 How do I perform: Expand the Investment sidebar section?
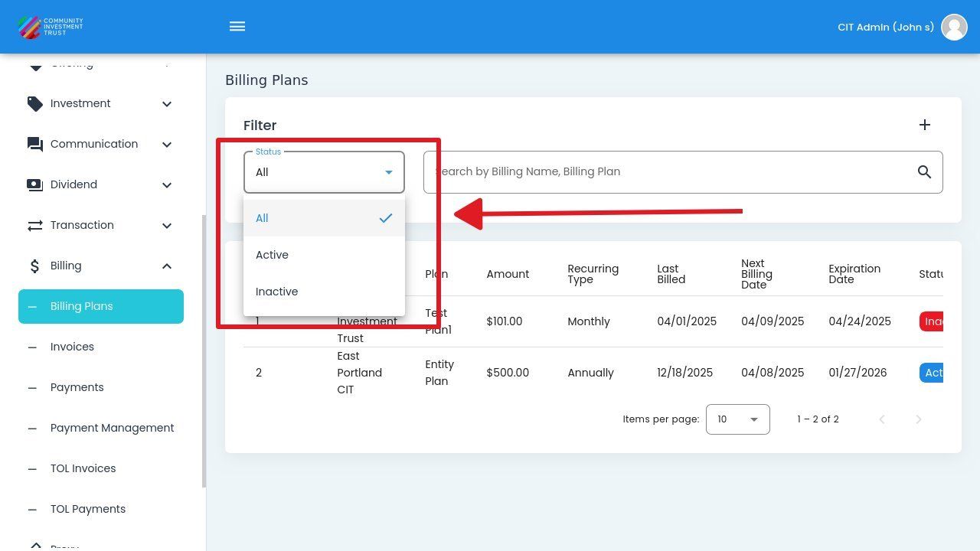pyautogui.click(x=167, y=104)
